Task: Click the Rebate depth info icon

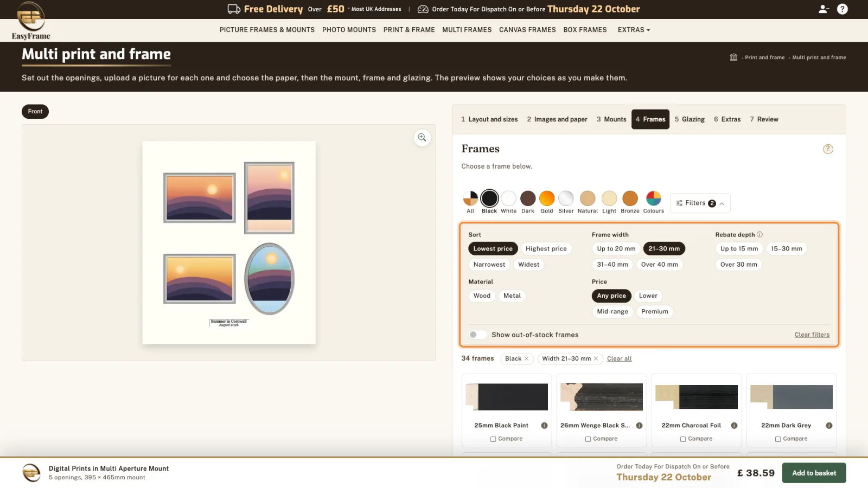Action: point(759,235)
